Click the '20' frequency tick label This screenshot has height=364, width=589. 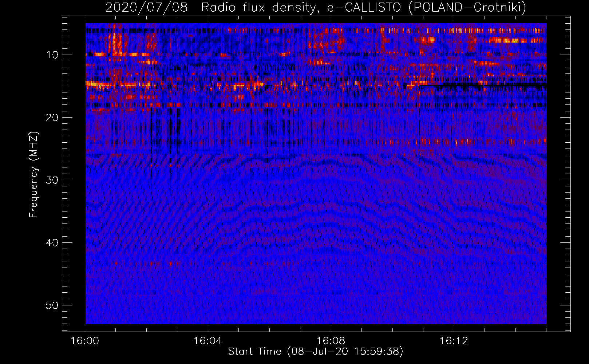point(52,118)
